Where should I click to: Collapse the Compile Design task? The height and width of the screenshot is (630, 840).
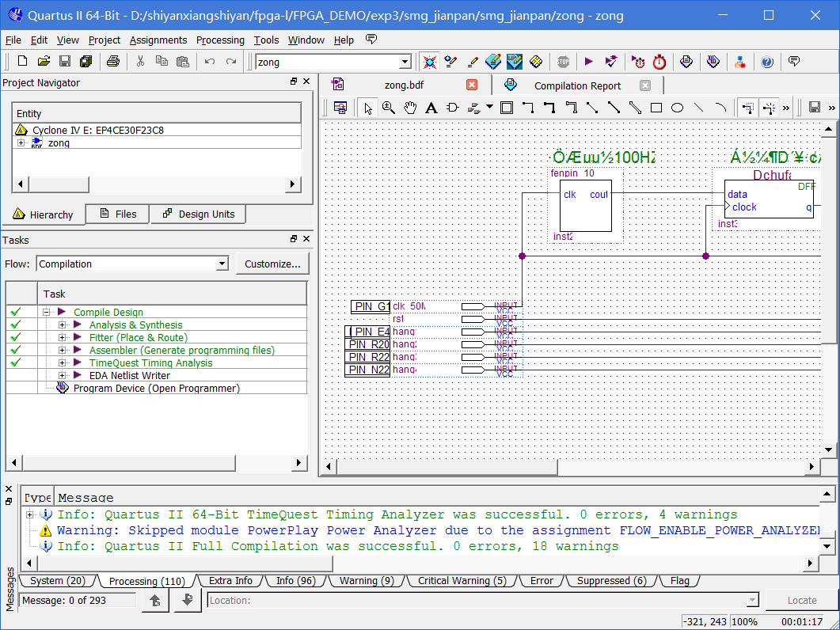pos(47,312)
